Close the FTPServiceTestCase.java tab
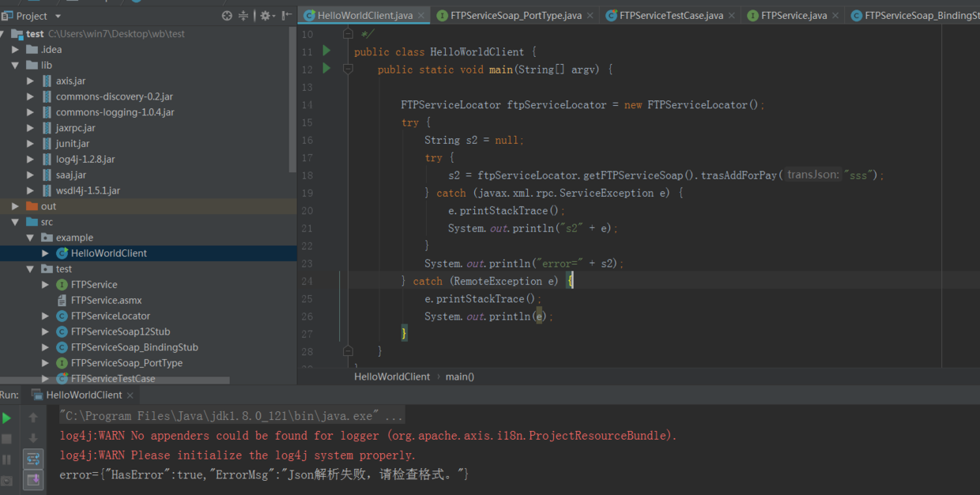Image resolution: width=980 pixels, height=495 pixels. pyautogui.click(x=731, y=16)
